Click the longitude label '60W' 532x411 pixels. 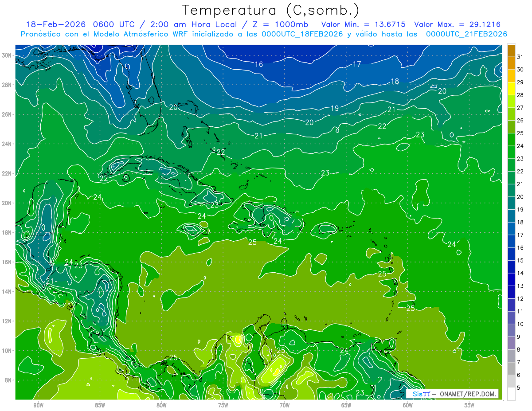coord(408,405)
